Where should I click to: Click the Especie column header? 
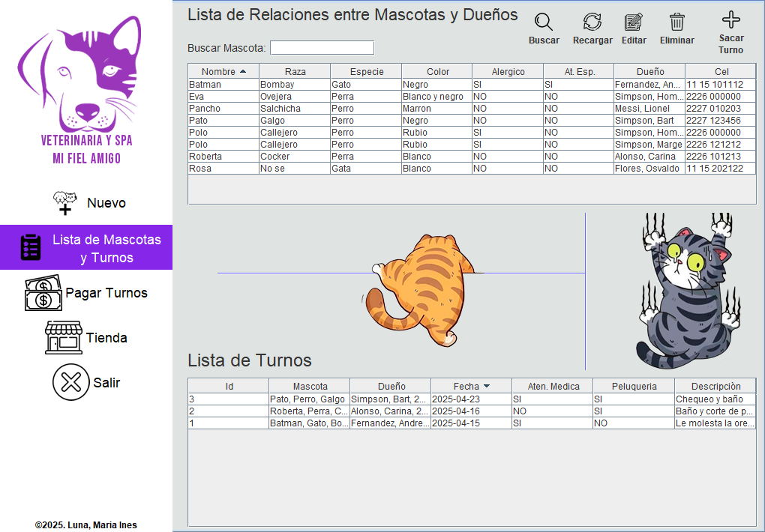pos(366,72)
